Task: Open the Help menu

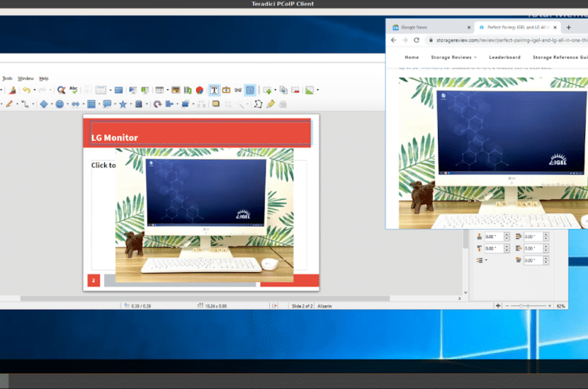Action: [44, 78]
